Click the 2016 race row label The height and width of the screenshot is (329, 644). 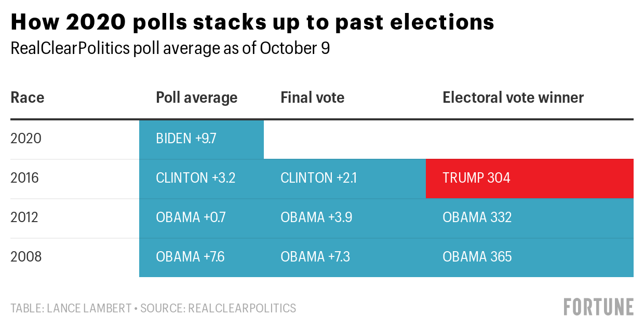25,179
